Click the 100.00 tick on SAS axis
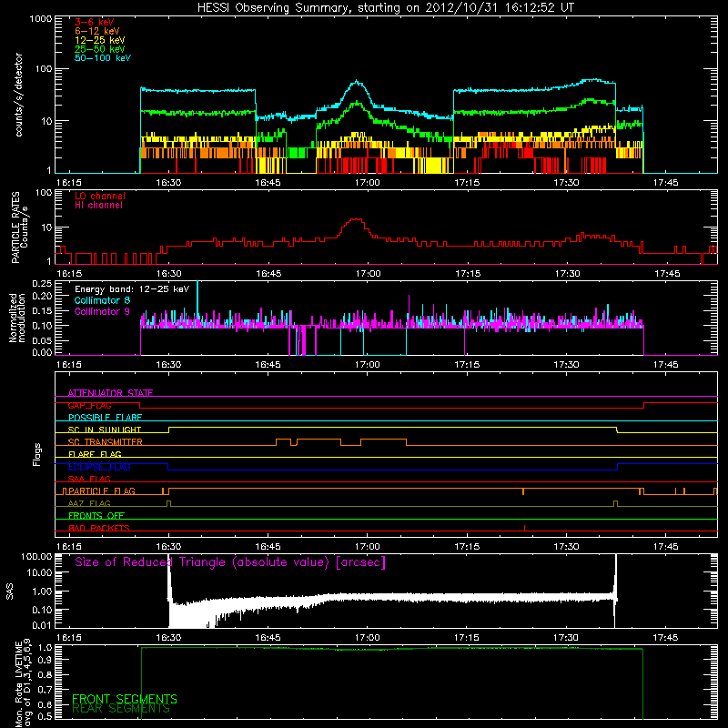 pos(36,557)
